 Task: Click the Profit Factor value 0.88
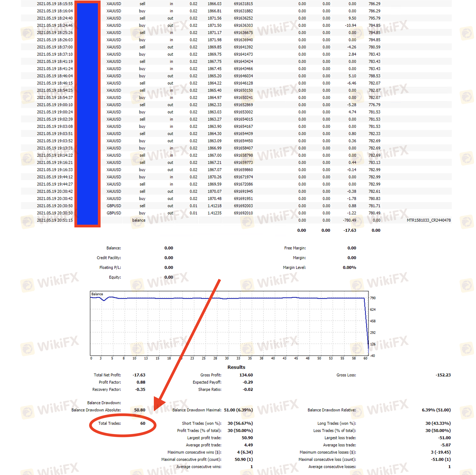coord(141,382)
